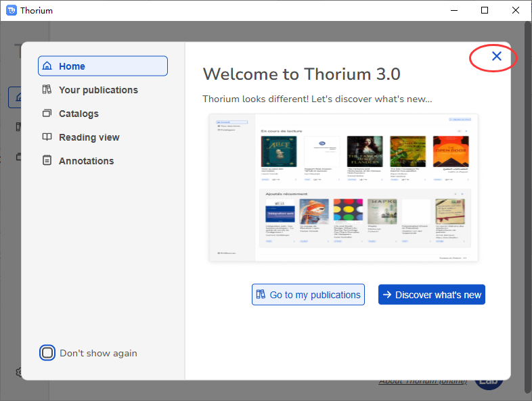Select the Annotations tab label
Viewport: 532px width, 401px height.
[86, 161]
